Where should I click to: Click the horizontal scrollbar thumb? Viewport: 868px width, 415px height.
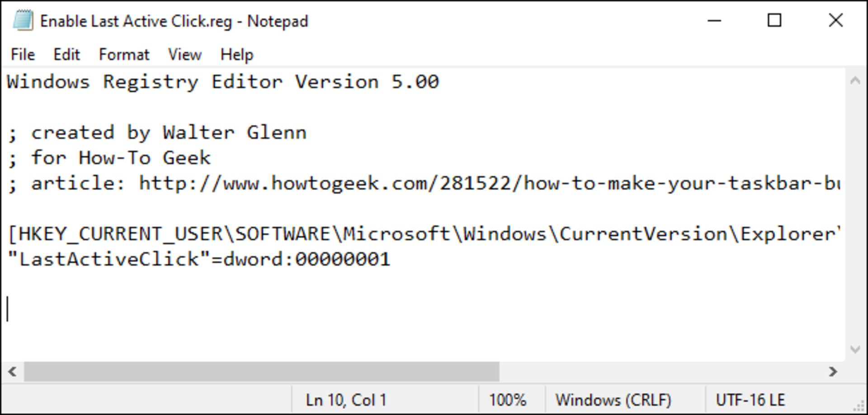[x=261, y=372]
